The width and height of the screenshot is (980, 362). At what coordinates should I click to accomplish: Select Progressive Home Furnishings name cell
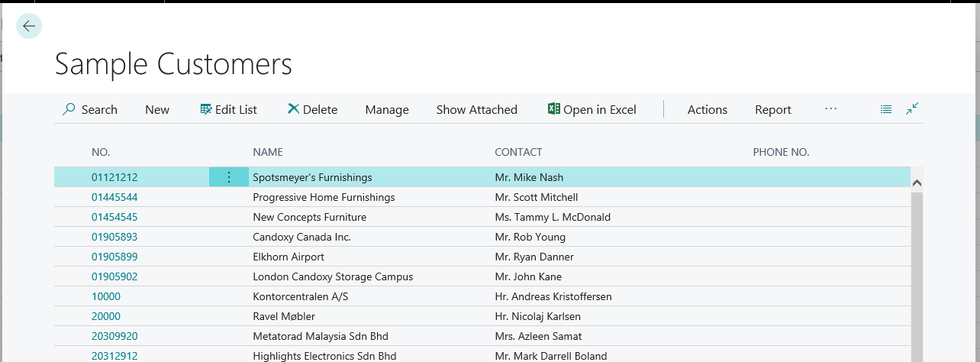(324, 197)
